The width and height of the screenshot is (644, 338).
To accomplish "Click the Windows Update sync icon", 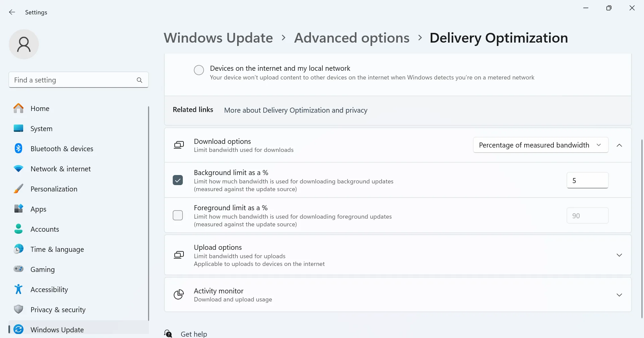I will 18,330.
